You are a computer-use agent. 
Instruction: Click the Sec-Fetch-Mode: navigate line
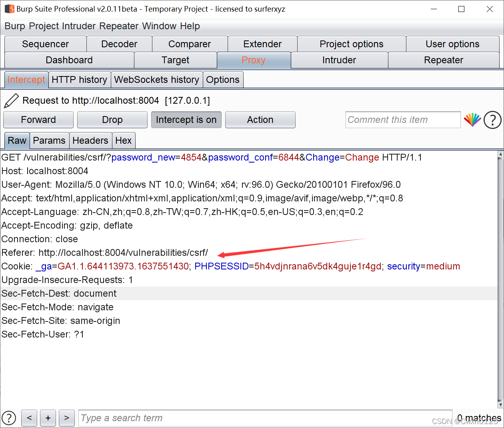pyautogui.click(x=57, y=307)
